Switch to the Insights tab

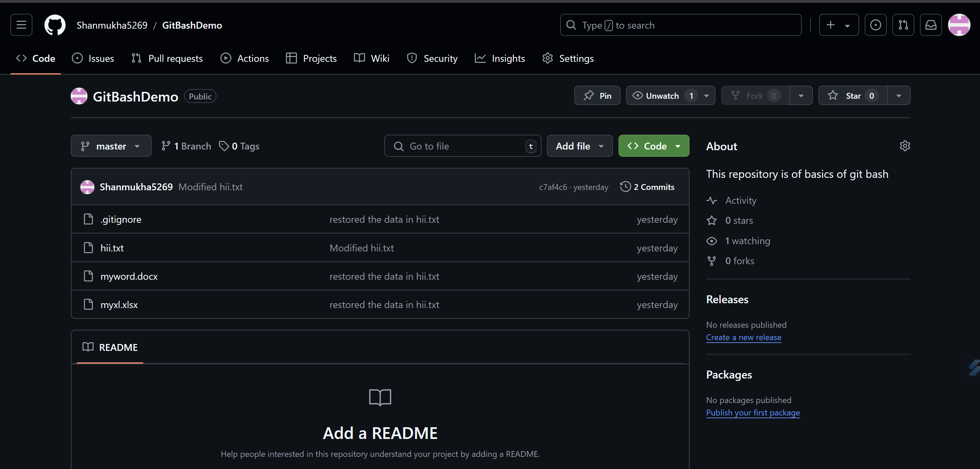pyautogui.click(x=500, y=59)
